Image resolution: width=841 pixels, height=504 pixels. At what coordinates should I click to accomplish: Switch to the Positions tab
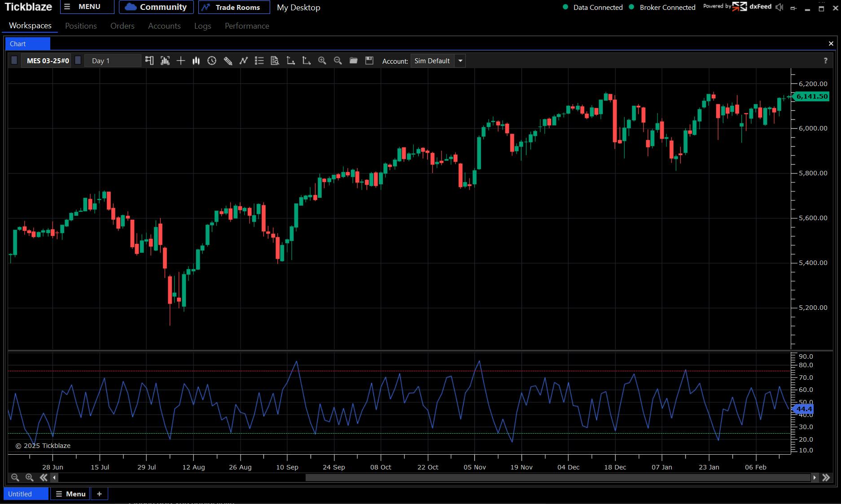(x=81, y=26)
